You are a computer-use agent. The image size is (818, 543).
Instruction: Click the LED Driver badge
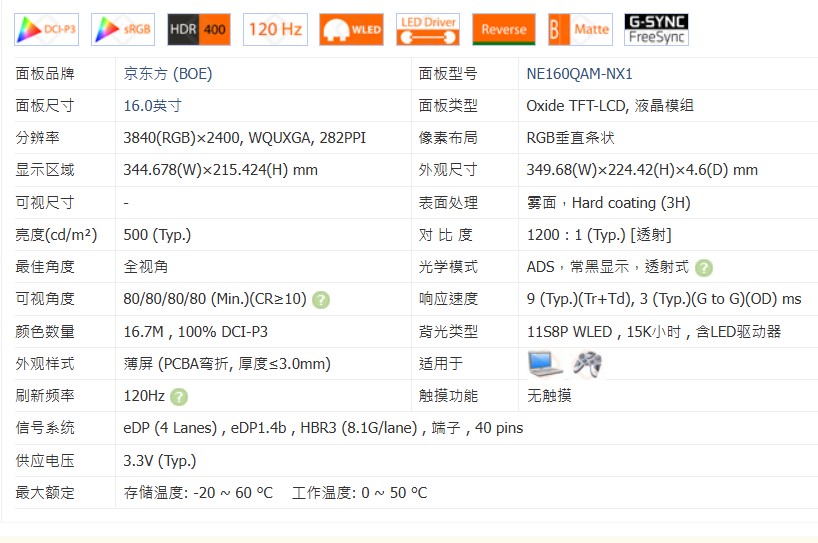pyautogui.click(x=427, y=29)
